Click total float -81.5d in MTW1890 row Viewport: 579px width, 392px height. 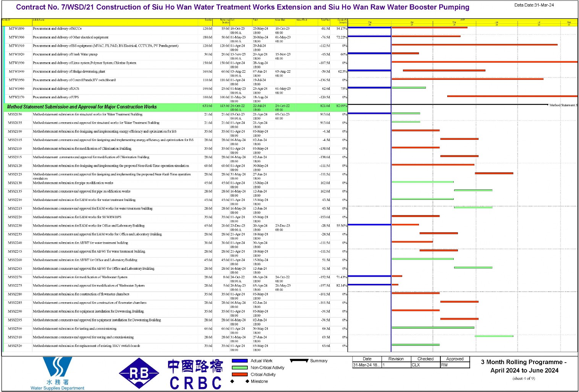point(325,29)
